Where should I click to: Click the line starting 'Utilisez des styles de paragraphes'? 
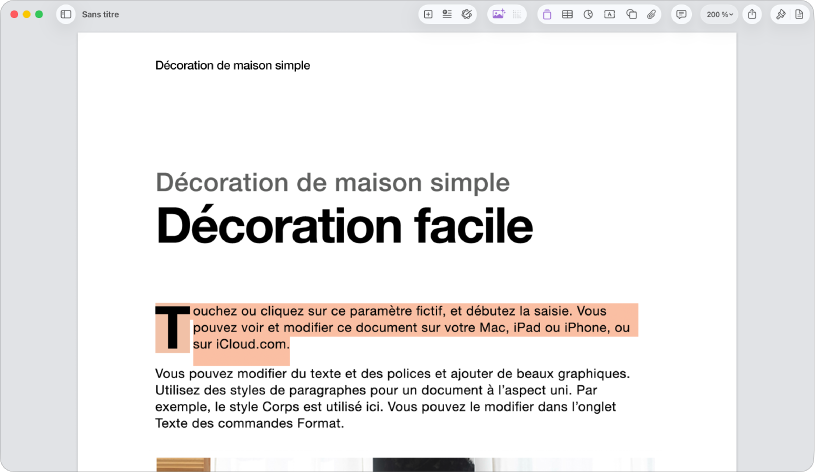(376, 390)
